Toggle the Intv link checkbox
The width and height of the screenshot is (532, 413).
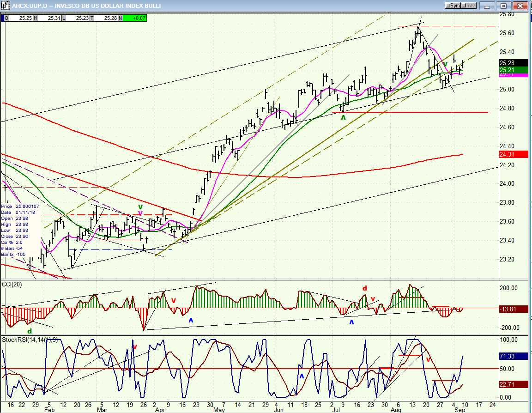click(x=469, y=6)
